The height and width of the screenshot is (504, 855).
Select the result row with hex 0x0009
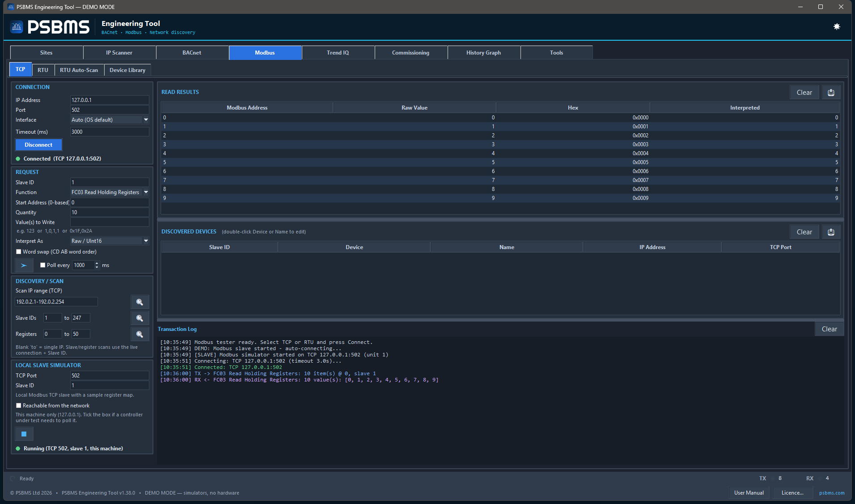(500, 198)
